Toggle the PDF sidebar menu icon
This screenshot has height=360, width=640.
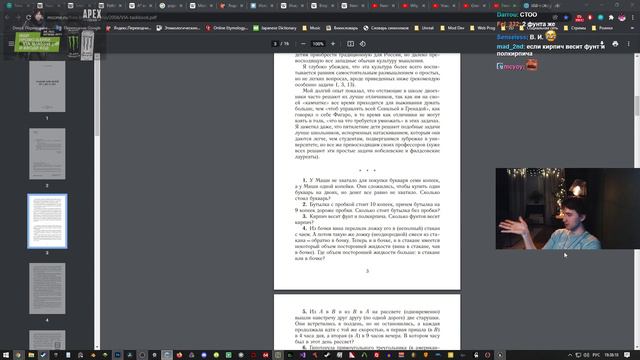click(x=11, y=44)
